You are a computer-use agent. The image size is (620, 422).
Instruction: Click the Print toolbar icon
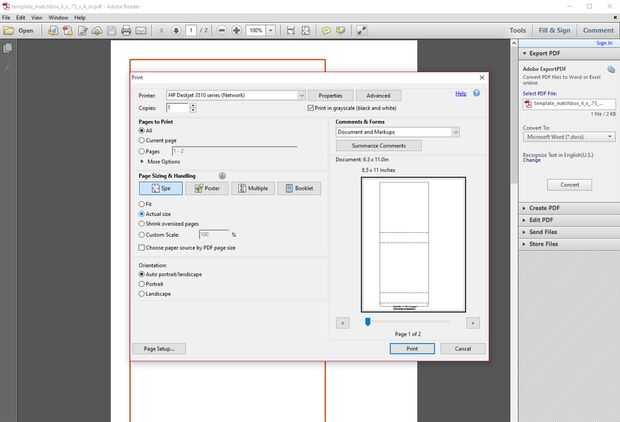pos(126,30)
